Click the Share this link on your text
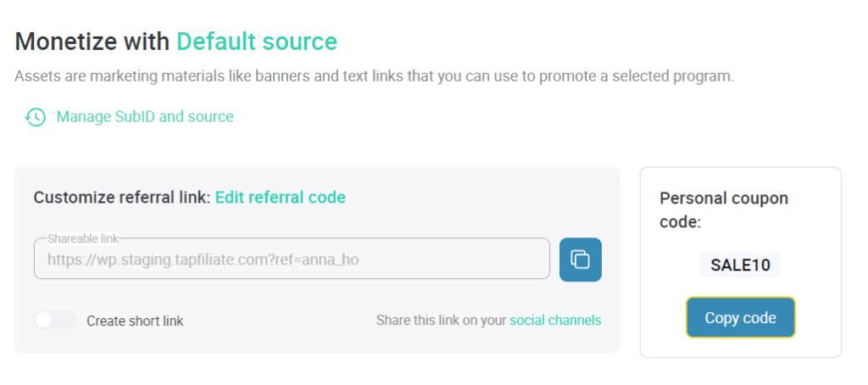 (x=442, y=321)
